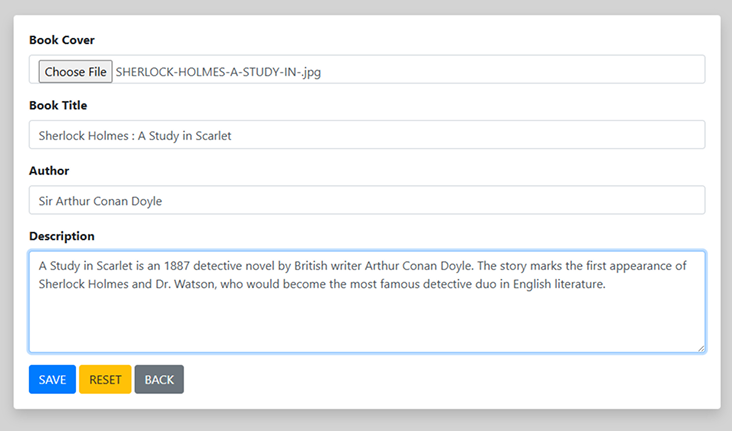Click the selected filename SHERLOCK-HOLMES-A-STUDY-IN-.jpg
The image size is (732, 431).
click(218, 72)
